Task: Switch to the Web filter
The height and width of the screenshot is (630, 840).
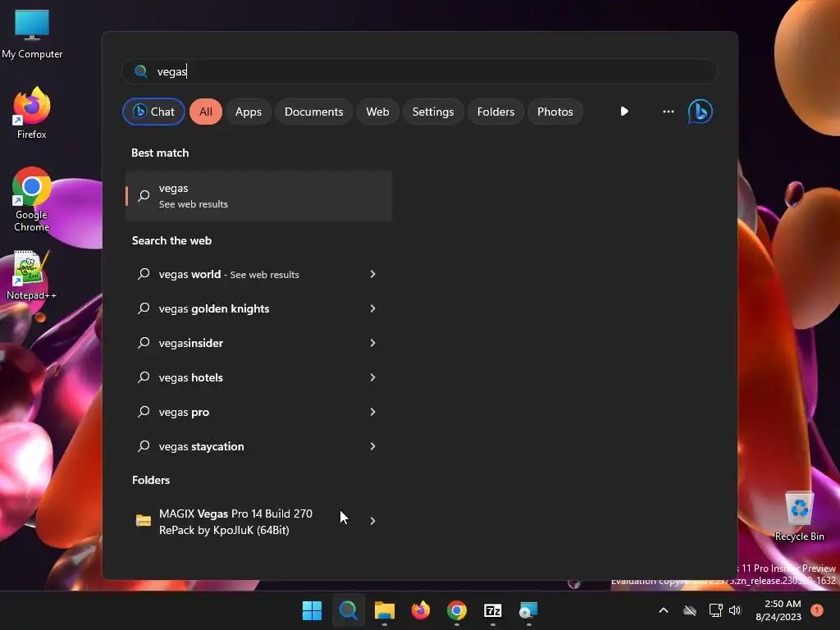Action: [377, 112]
